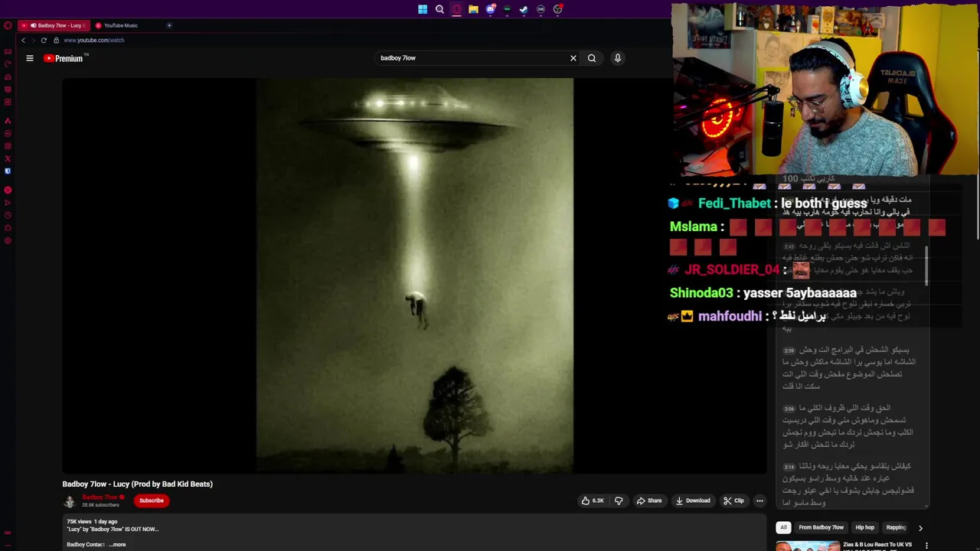Select the Rapping filter chip
This screenshot has height=551, width=980.
click(896, 527)
